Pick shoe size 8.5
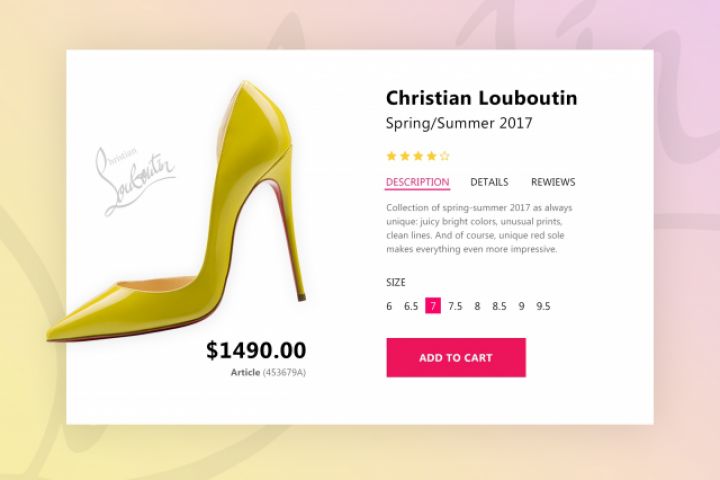720x480 pixels. [x=499, y=306]
